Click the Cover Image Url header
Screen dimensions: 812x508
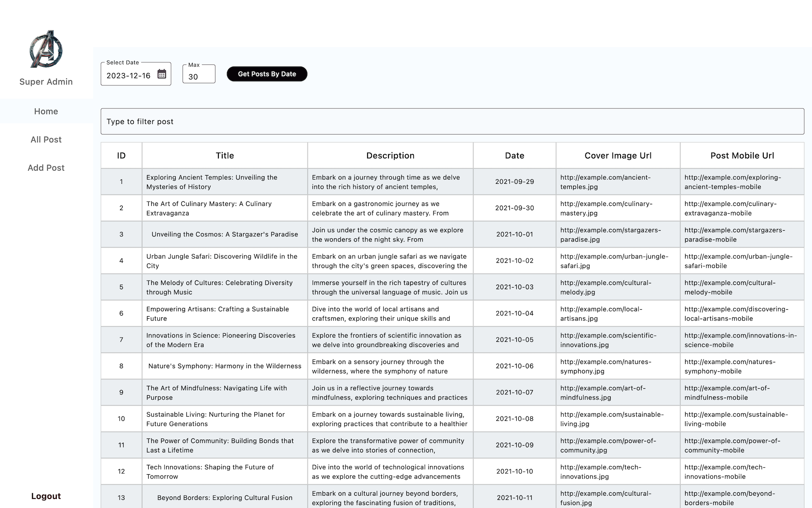coord(618,156)
